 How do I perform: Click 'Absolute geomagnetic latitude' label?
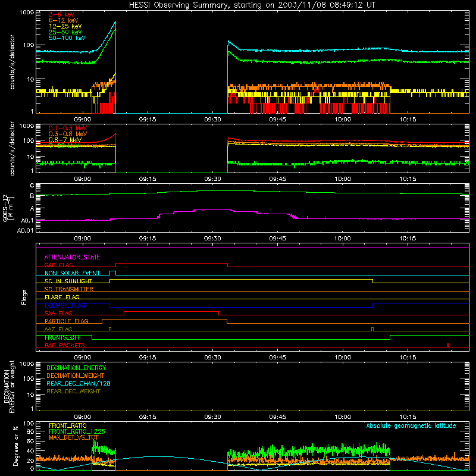point(411,426)
